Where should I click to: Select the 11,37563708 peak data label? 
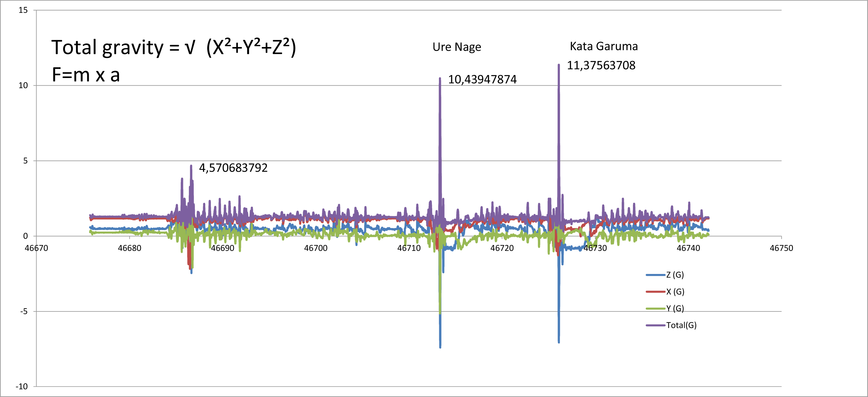(x=601, y=65)
